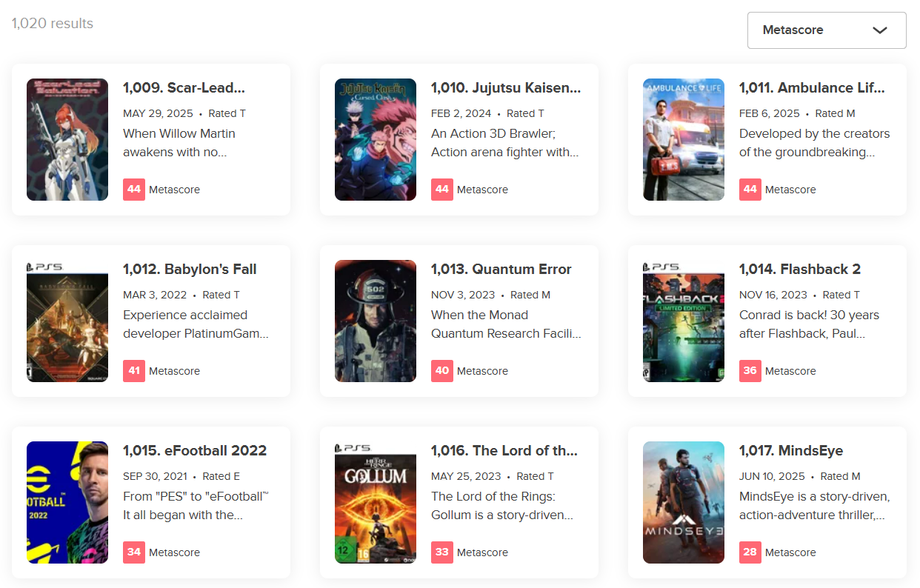Open the Metascore sort dropdown
Viewport: 920px width, 588px height.
pos(826,30)
